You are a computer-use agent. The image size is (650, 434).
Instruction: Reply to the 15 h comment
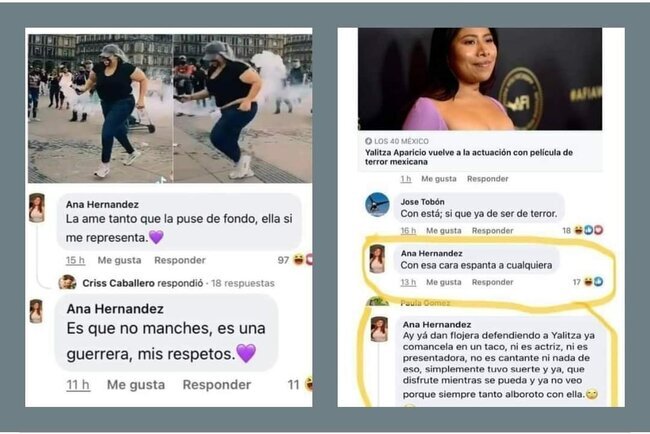(x=179, y=260)
